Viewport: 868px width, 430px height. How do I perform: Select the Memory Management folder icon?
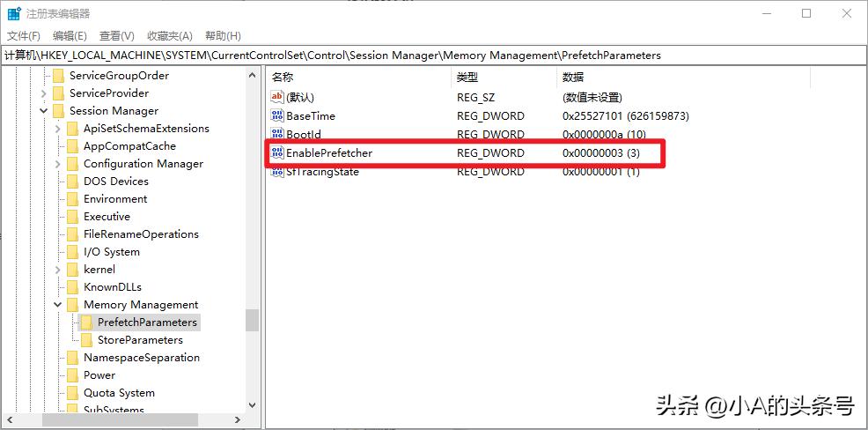click(72, 306)
